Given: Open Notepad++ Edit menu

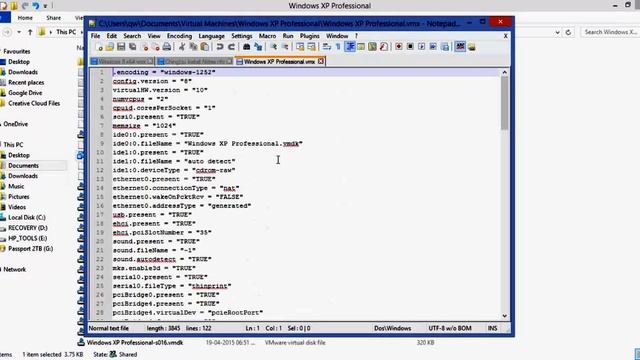Looking at the screenshot, I should click(111, 36).
